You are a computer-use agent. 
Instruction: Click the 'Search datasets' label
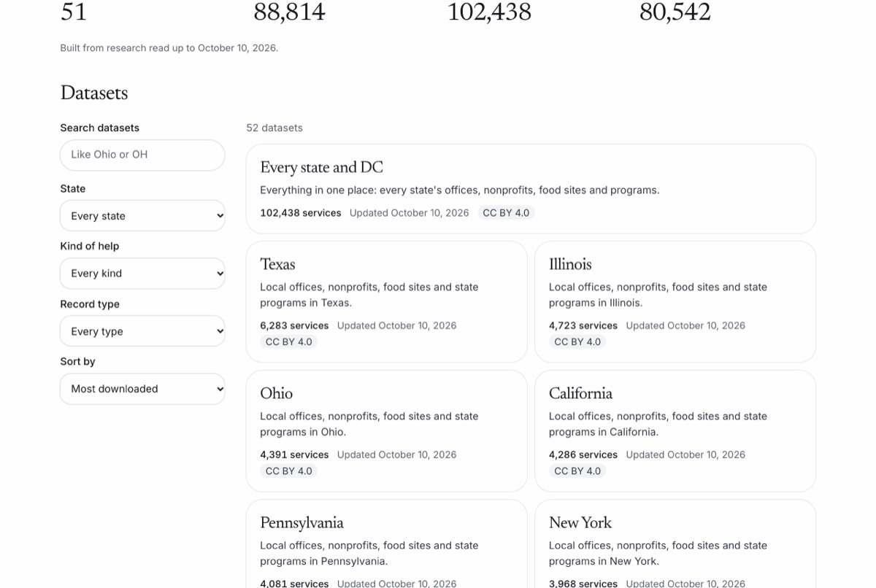click(x=100, y=128)
